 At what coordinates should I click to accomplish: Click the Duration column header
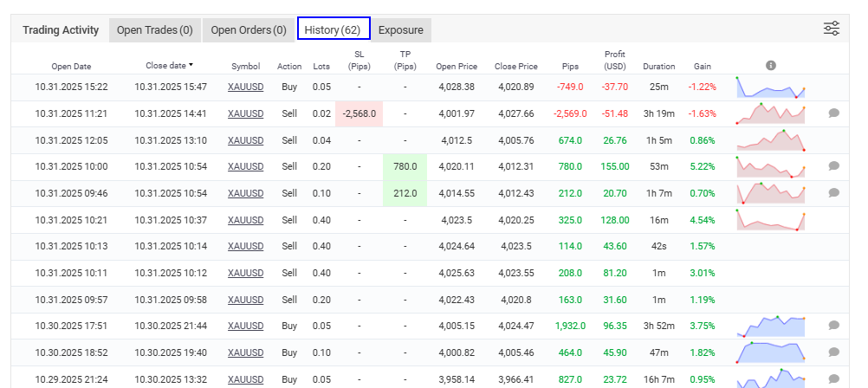(x=658, y=67)
